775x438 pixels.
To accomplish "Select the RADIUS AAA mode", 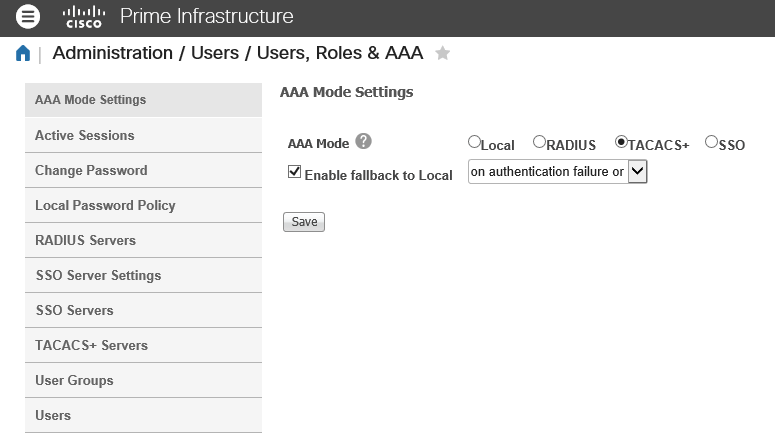I will pyautogui.click(x=539, y=142).
